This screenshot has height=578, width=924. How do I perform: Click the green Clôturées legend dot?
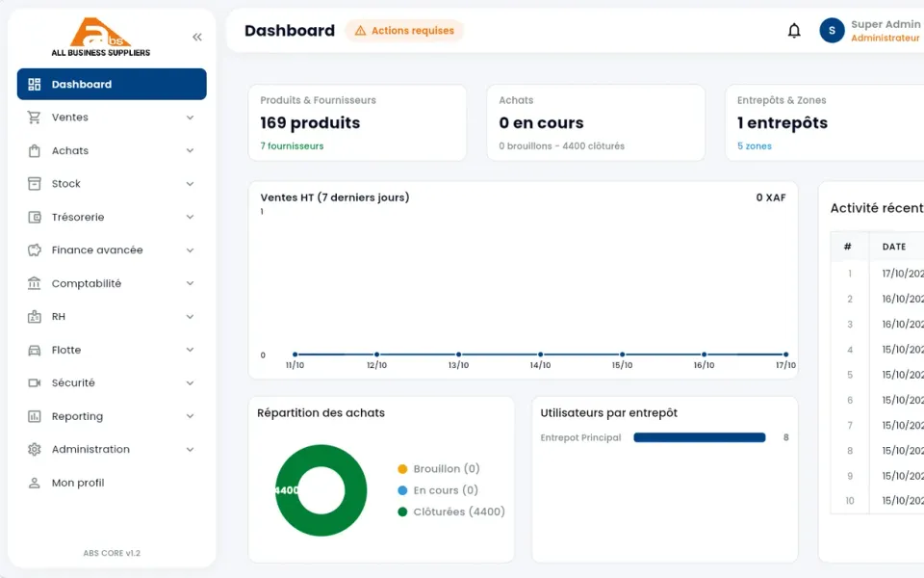coord(402,512)
